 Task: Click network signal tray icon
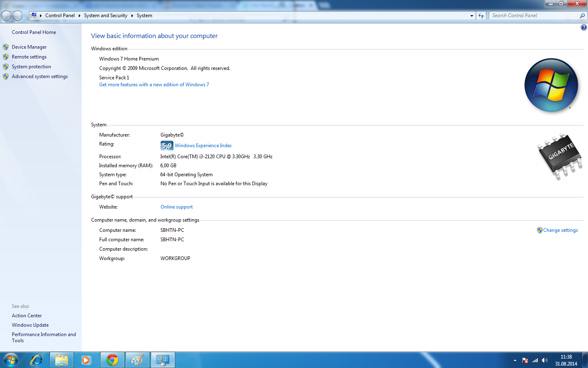pos(535,360)
